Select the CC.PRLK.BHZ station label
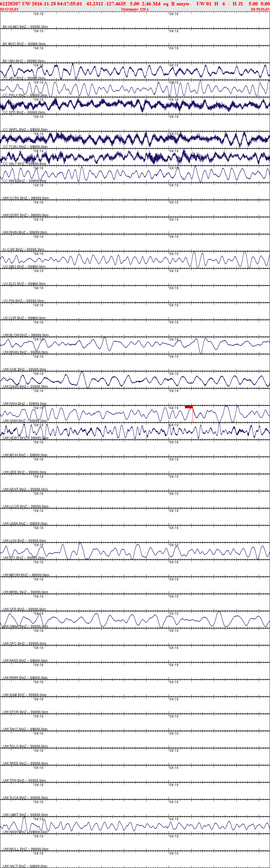Image resolution: width=270 pixels, height=868 pixels. (25, 95)
